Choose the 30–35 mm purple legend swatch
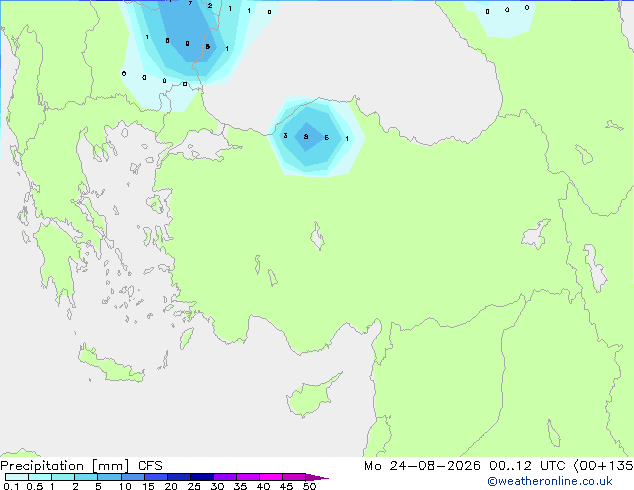This screenshot has height=490, width=634. point(225,477)
